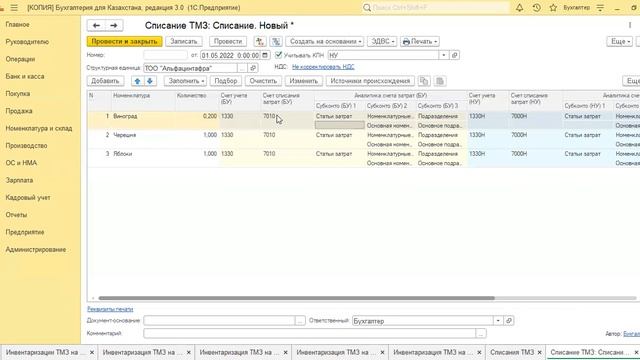Switch to the Списания ТМЗ tab

(512, 352)
